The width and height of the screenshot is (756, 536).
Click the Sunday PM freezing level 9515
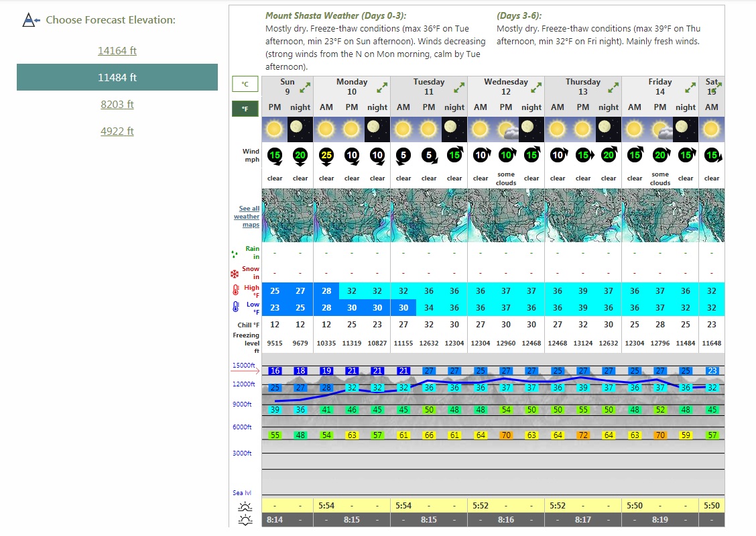(x=275, y=343)
